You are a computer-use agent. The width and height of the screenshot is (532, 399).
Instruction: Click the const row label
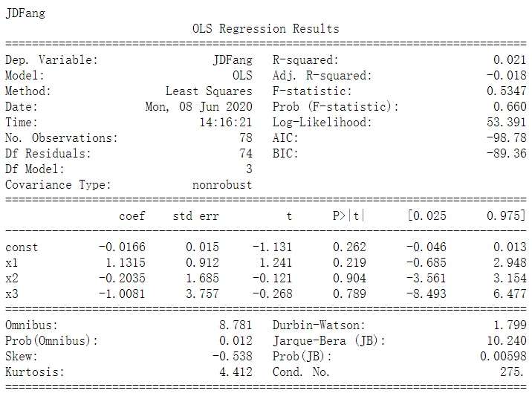[22, 247]
